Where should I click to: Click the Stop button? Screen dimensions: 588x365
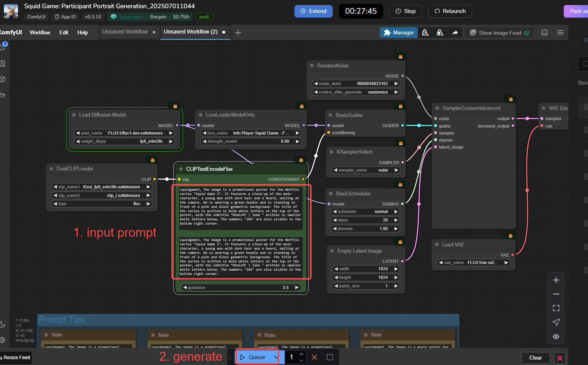(x=405, y=11)
